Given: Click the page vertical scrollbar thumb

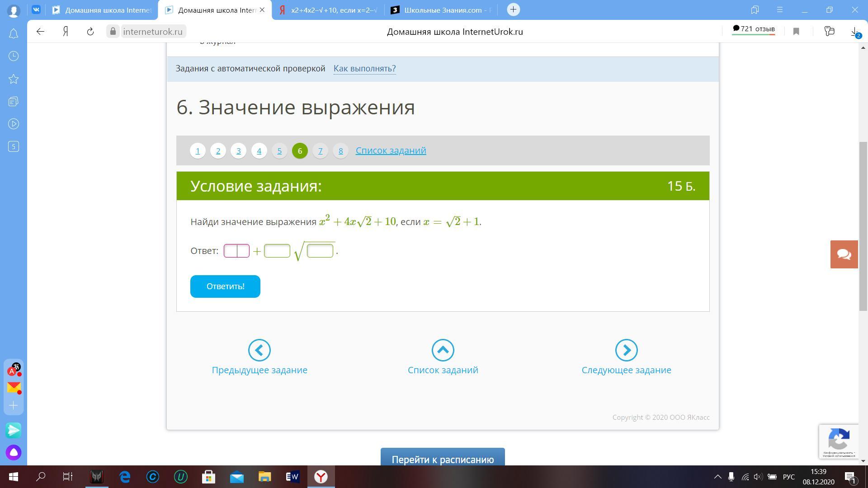Looking at the screenshot, I should click(863, 226).
